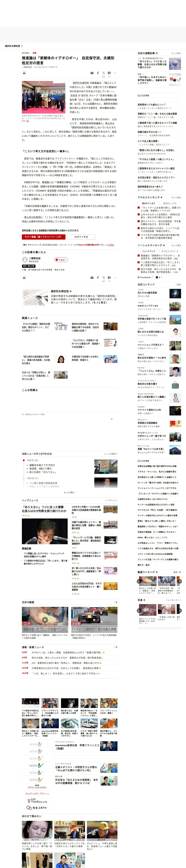The image size is (186, 868).
Task: Open トップページへ link beside Top News
Action: [x=111, y=500]
